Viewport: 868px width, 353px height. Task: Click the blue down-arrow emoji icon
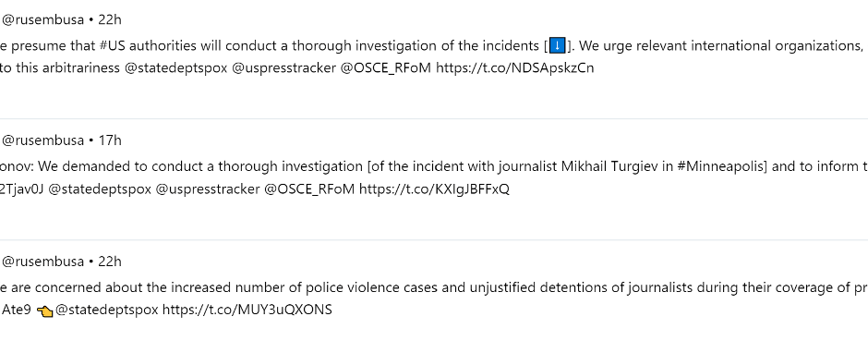coord(557,45)
